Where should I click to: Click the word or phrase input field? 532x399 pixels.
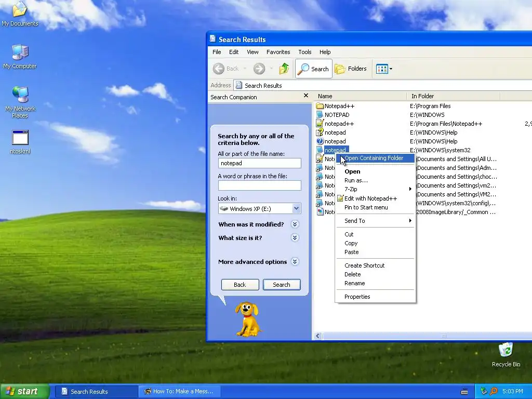point(260,185)
